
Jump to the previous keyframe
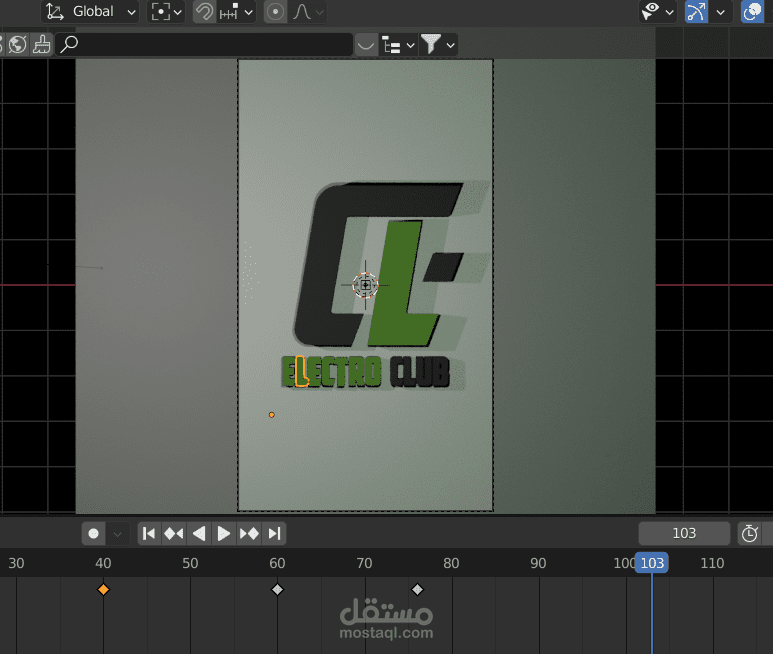coord(174,533)
